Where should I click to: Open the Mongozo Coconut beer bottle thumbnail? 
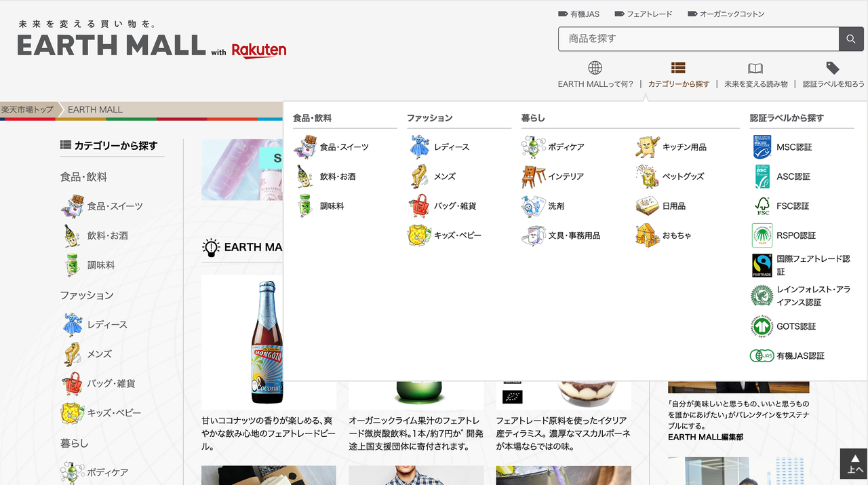[x=269, y=342]
